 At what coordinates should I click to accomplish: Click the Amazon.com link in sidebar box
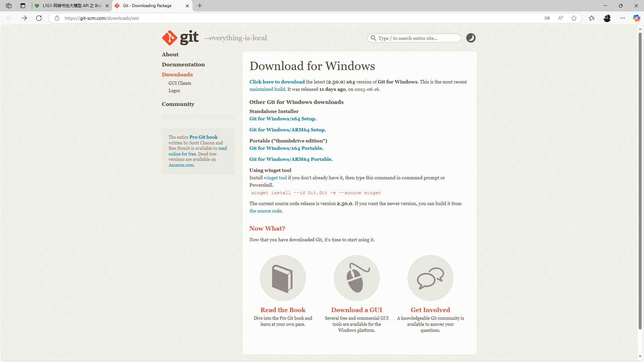tap(181, 165)
